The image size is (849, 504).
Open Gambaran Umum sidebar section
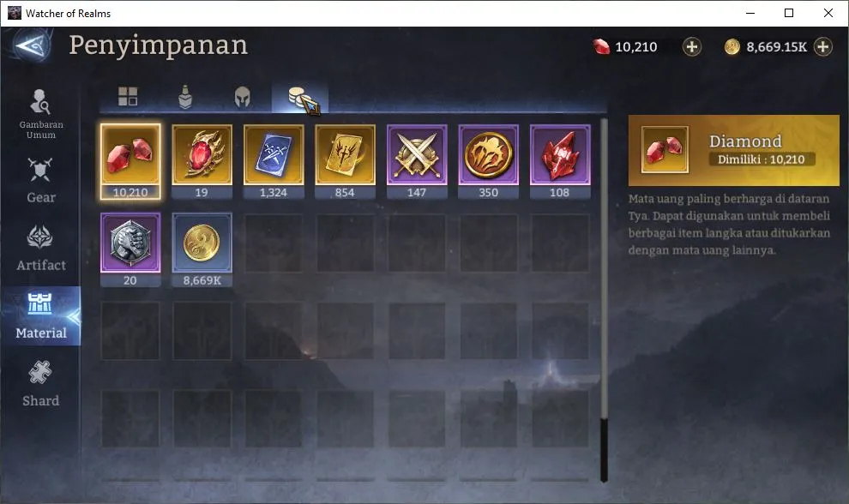point(40,114)
